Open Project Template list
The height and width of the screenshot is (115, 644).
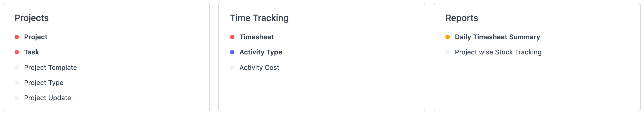[50, 68]
